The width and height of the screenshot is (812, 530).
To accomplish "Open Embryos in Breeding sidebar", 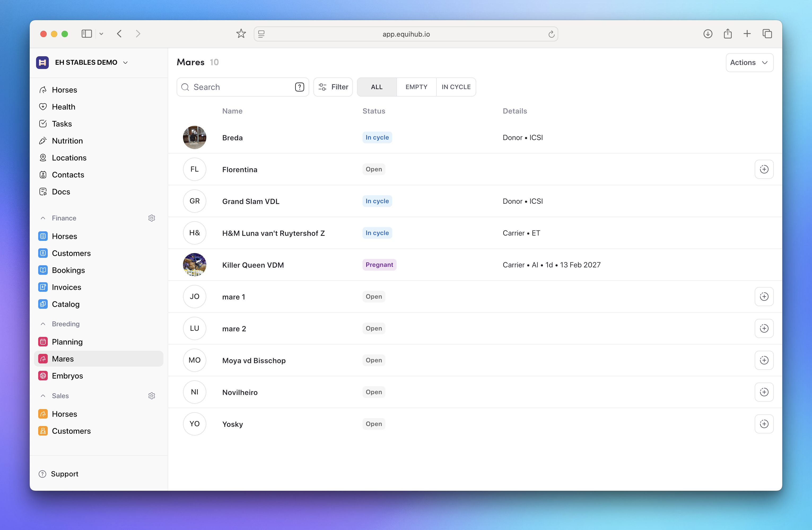I will (x=67, y=376).
